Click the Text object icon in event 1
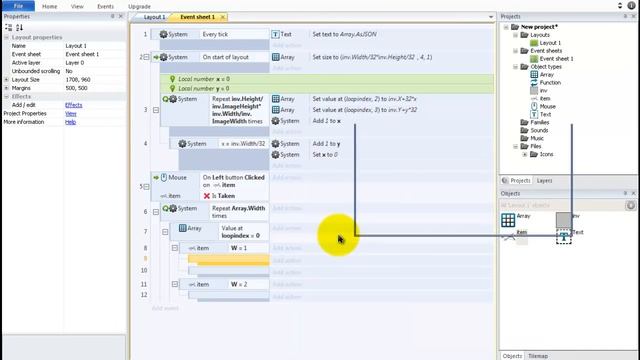The image size is (640, 360). pyautogui.click(x=276, y=34)
